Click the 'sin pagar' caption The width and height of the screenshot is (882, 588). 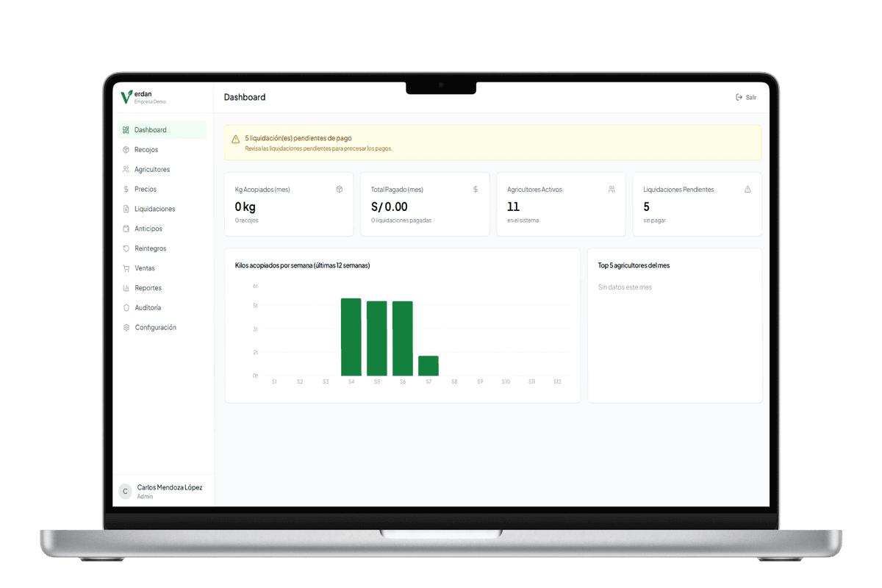tap(655, 220)
